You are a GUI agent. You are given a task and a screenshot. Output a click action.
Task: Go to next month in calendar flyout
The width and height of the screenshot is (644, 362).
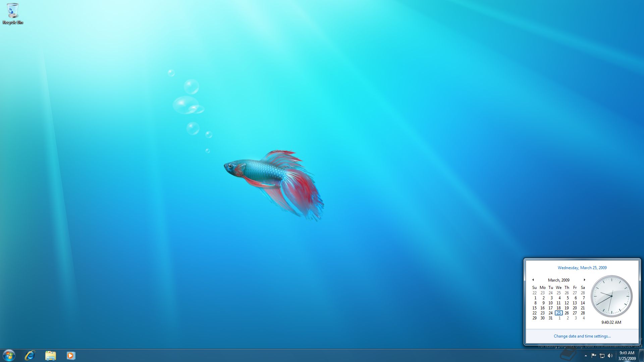coord(584,280)
